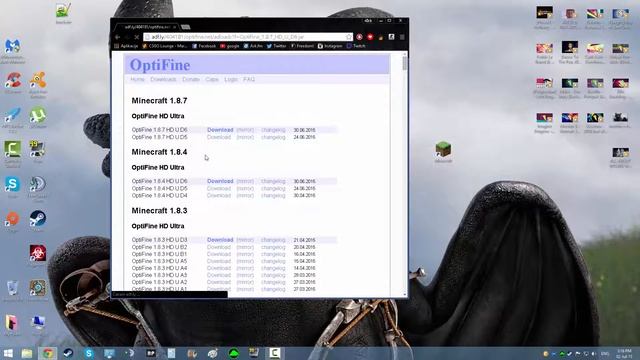Open Camtasia from the taskbar

(274, 353)
